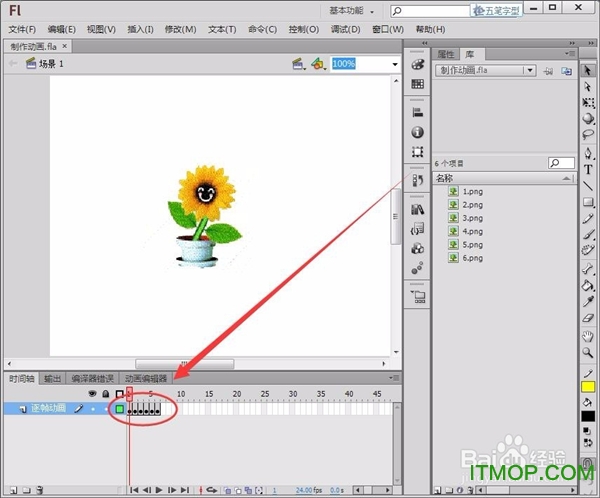Viewport: 600px width, 498px height.
Task: Select 3.png in the library list
Action: 472,217
